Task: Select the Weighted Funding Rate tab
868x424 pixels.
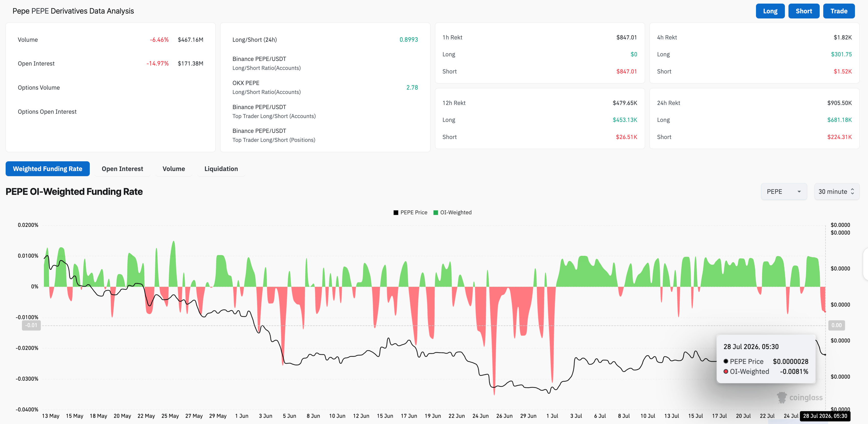Action: [48, 169]
